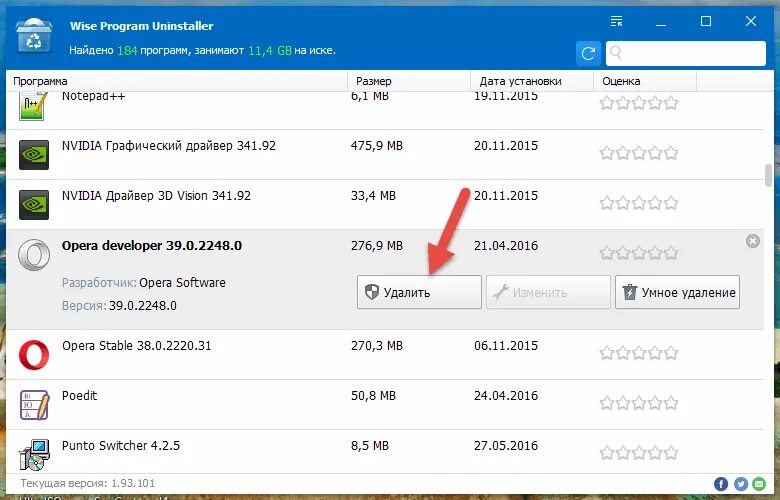This screenshot has height=500, width=780.
Task: Rate Opera developer with one star
Action: pyautogui.click(x=607, y=253)
